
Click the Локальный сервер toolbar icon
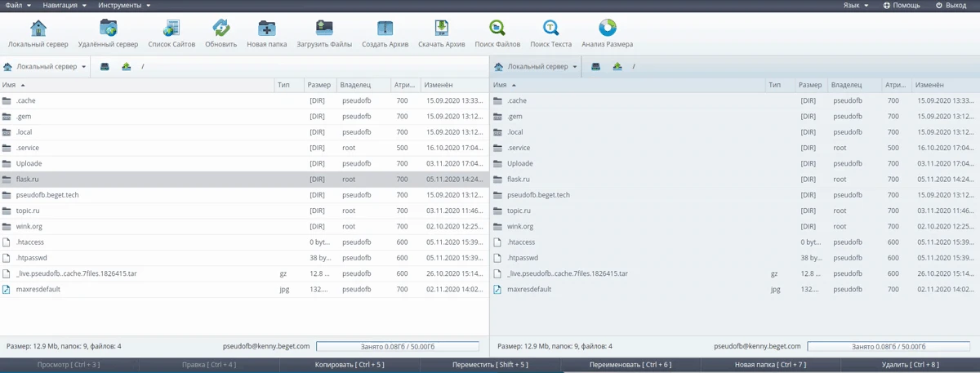coord(38,29)
